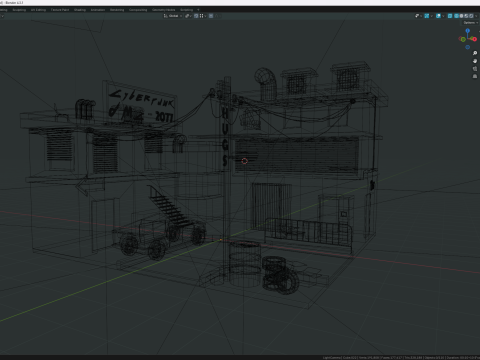Click the pan view hand icon
The width and height of the screenshot is (480, 360).
(475, 61)
